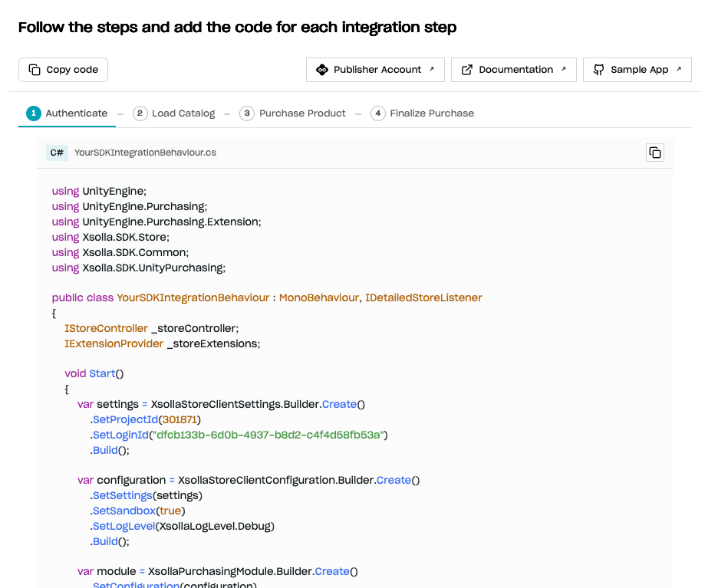Click the step 2 number circle
The width and height of the screenshot is (708, 588).
140,113
